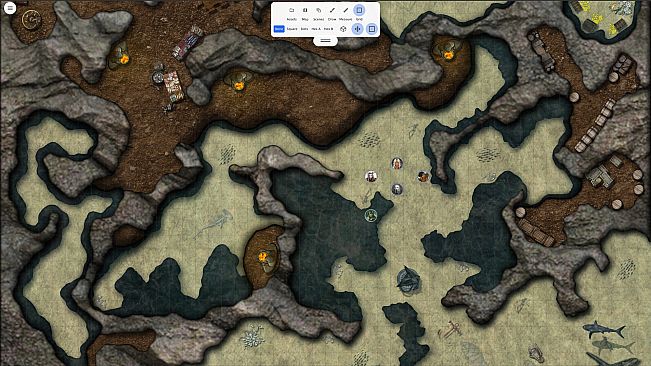Select the None grid type

click(279, 29)
